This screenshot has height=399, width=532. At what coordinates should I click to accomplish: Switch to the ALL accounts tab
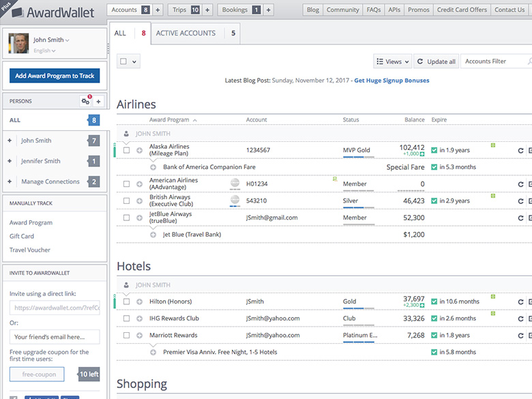click(130, 33)
